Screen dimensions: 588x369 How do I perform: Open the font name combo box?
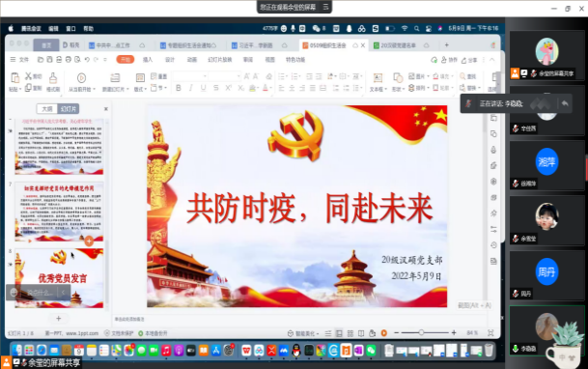click(190, 76)
